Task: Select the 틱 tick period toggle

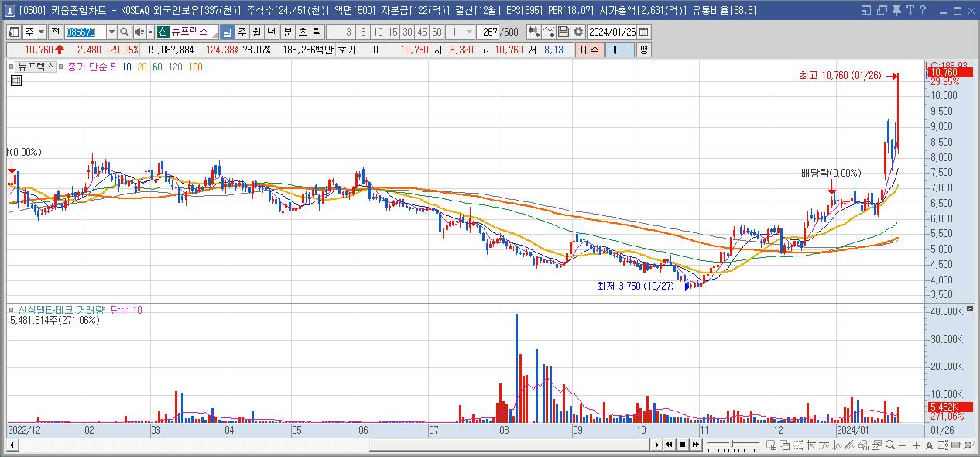Action: coord(317,32)
